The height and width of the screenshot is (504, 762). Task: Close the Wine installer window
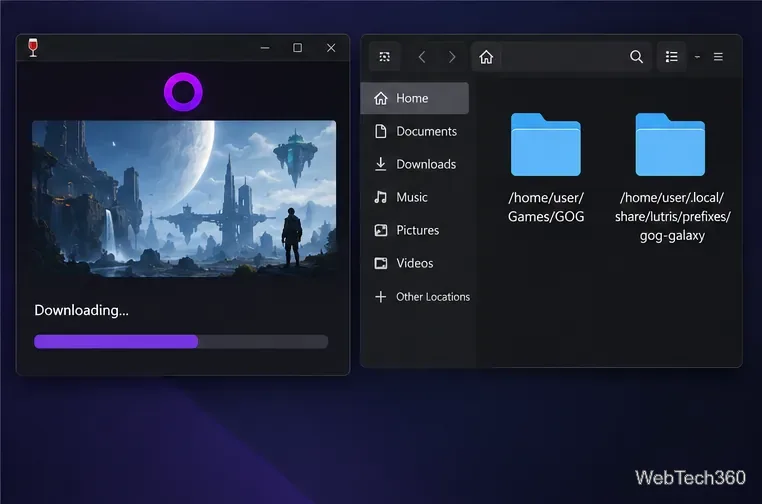[x=331, y=48]
